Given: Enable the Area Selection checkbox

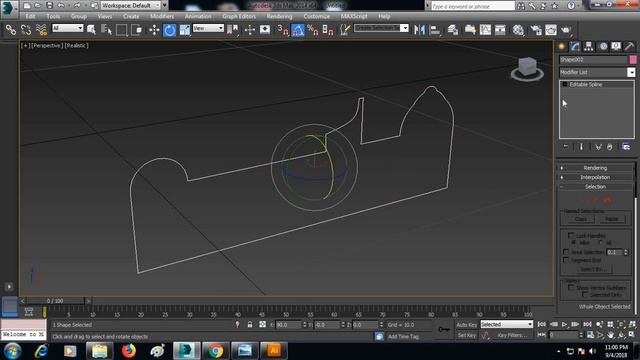Looking at the screenshot, I should 566,252.
